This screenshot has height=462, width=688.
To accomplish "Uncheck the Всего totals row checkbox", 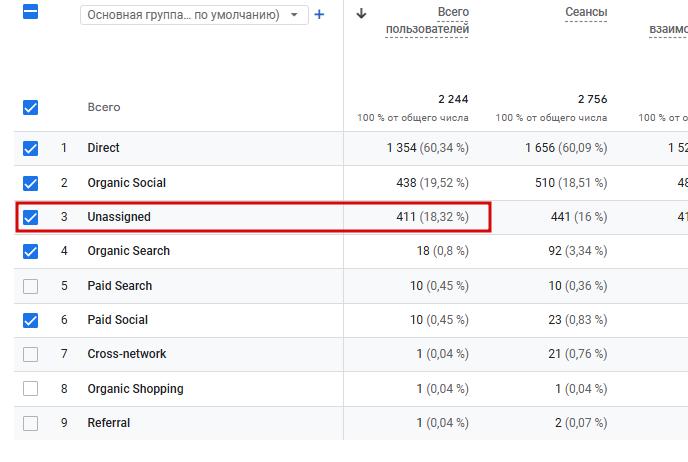I will click(30, 108).
